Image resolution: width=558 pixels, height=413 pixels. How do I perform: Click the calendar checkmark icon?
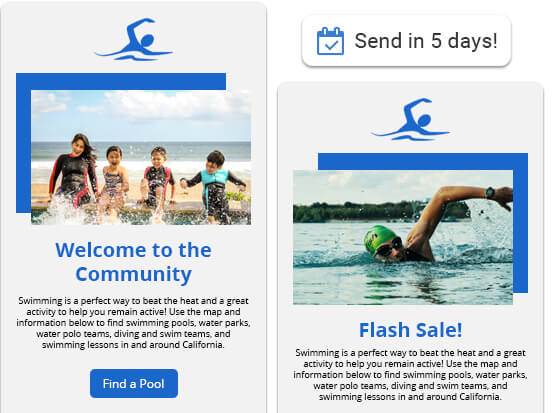coord(330,41)
